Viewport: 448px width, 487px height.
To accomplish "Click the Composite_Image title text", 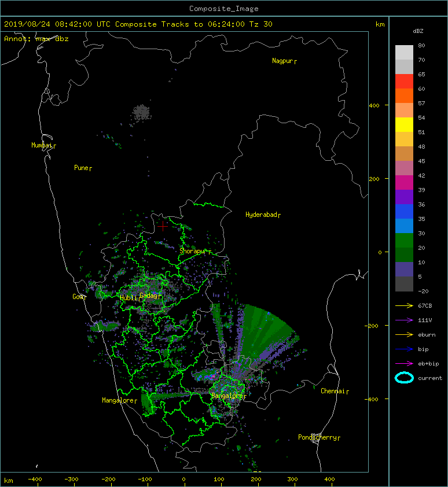I will click(224, 9).
